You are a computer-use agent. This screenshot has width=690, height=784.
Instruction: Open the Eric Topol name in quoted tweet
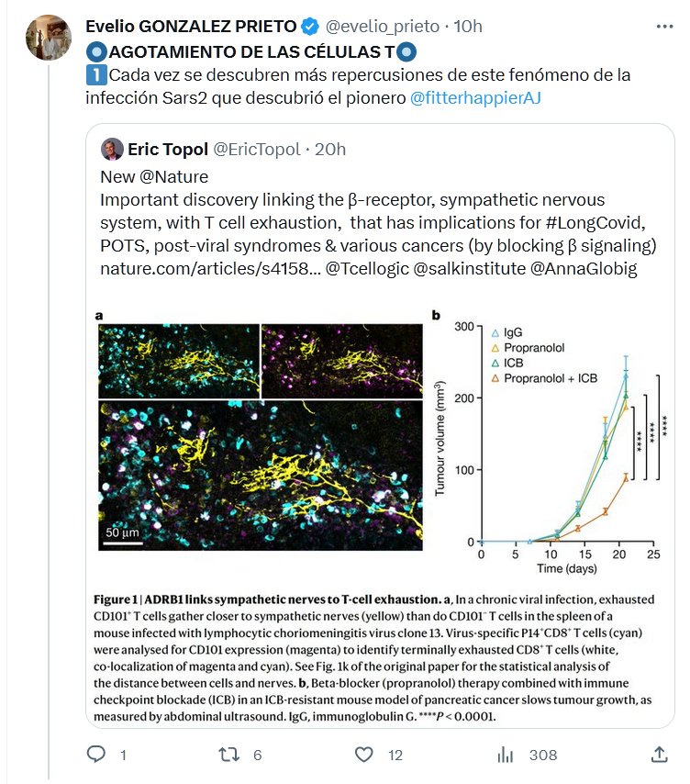coord(167,150)
